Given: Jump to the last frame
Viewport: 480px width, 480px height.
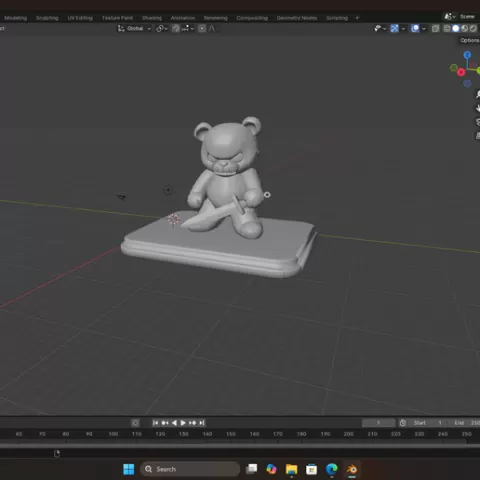Looking at the screenshot, I should (x=202, y=423).
